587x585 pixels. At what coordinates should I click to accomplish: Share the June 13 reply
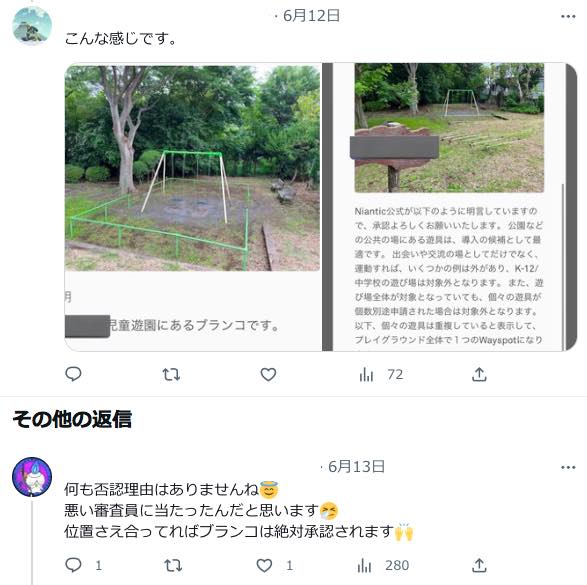pyautogui.click(x=479, y=565)
